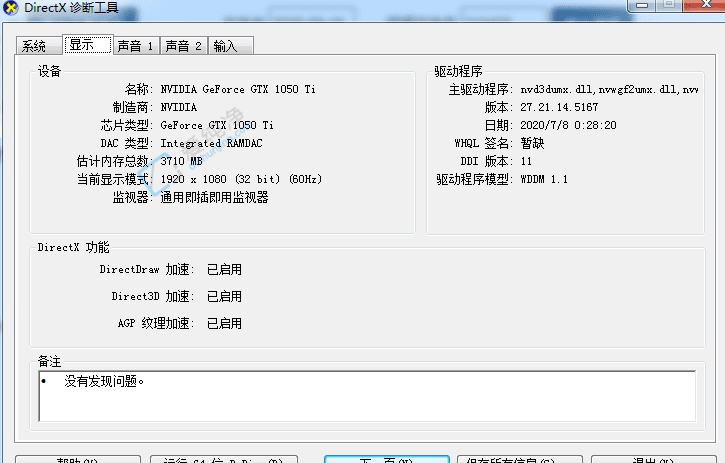Screen dimensions: 725x463
Task: Click the 名称 label
Action: (x=138, y=89)
